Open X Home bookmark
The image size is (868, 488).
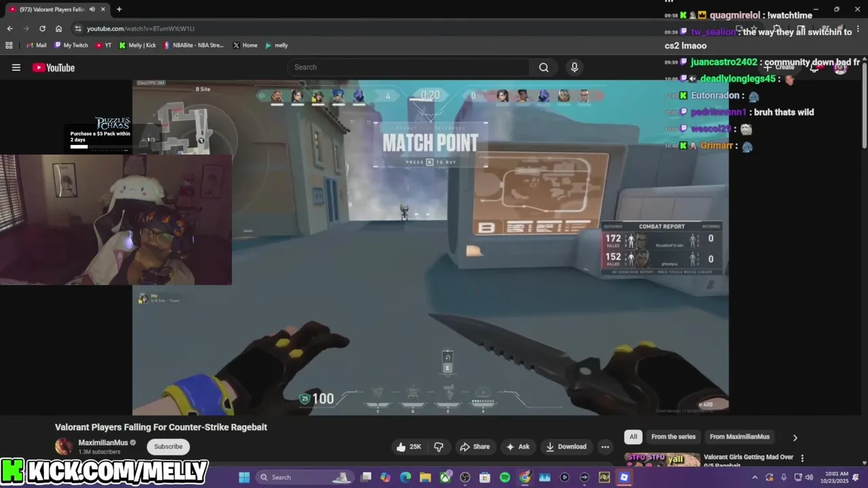click(x=245, y=45)
